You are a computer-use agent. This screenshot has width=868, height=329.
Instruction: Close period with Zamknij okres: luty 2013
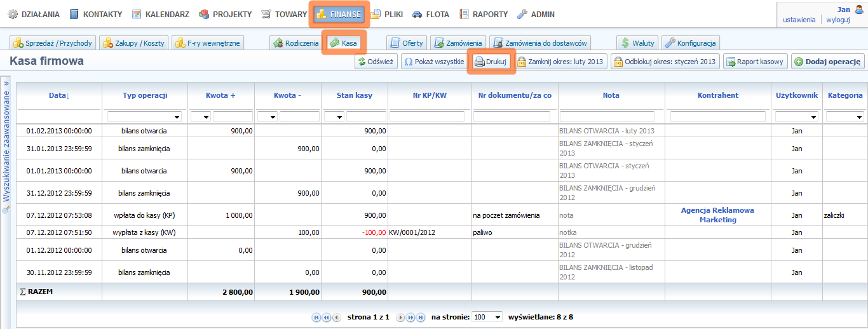pos(559,62)
